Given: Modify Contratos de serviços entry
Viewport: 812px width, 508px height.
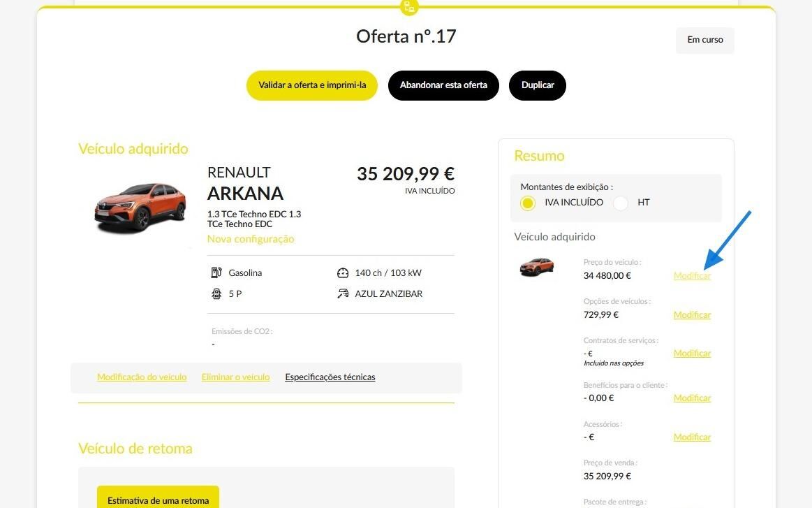Looking at the screenshot, I should point(692,353).
